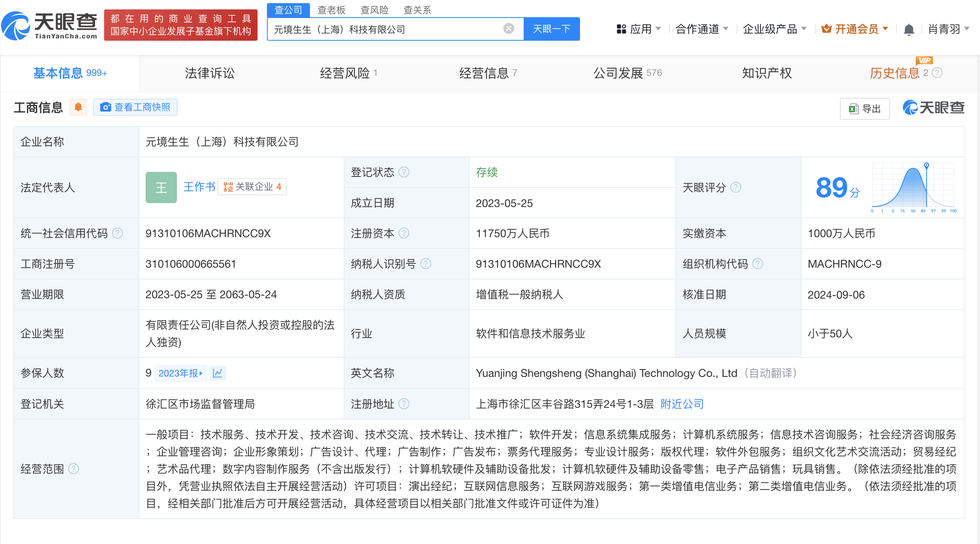Switch to the 法律诉讼 tab
980x544 pixels.
pyautogui.click(x=209, y=73)
